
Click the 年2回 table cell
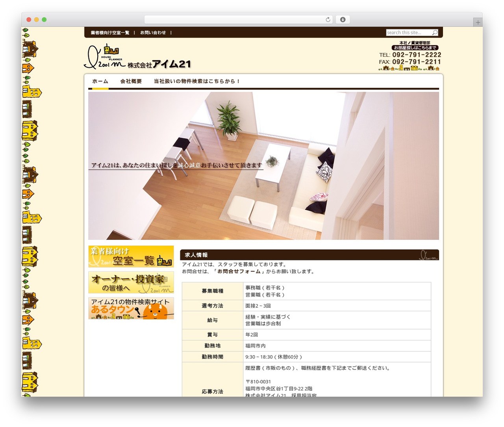click(x=337, y=335)
